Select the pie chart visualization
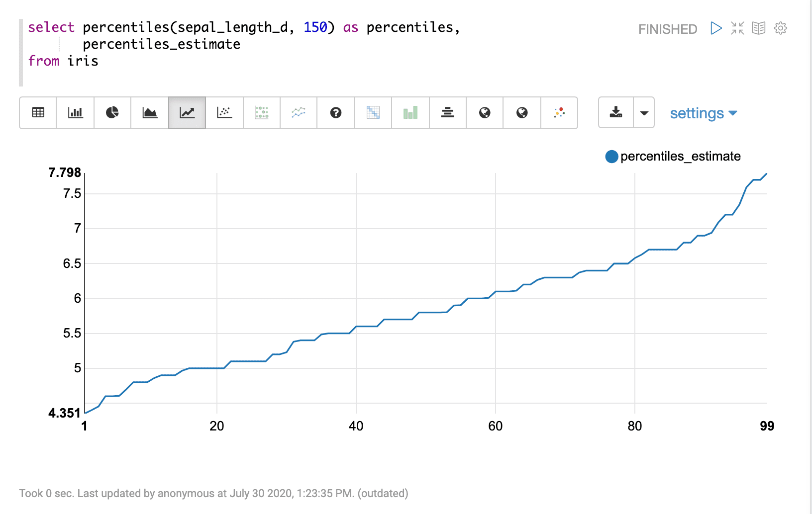This screenshot has height=514, width=812. tap(112, 113)
